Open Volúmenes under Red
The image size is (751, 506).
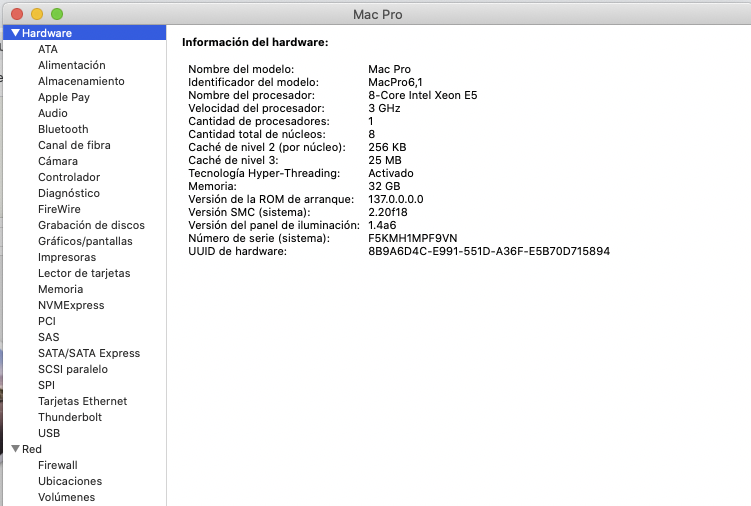pyautogui.click(x=67, y=497)
